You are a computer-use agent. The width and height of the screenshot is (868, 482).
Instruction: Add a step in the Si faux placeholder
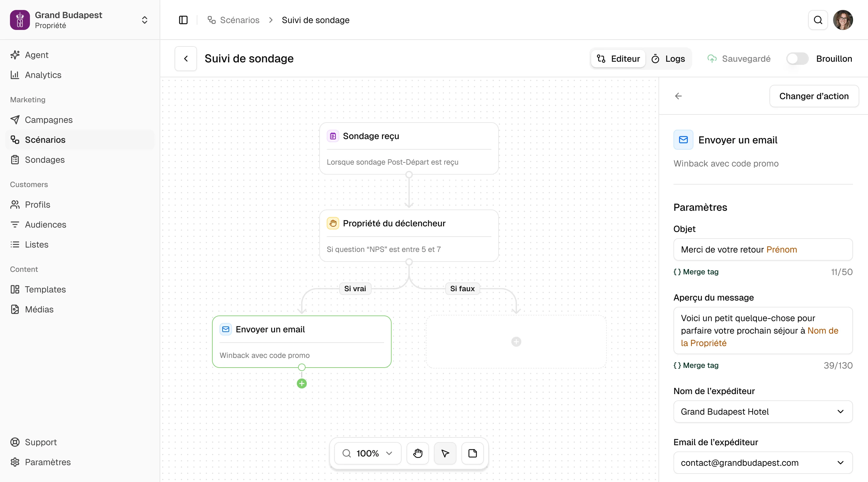coord(516,342)
